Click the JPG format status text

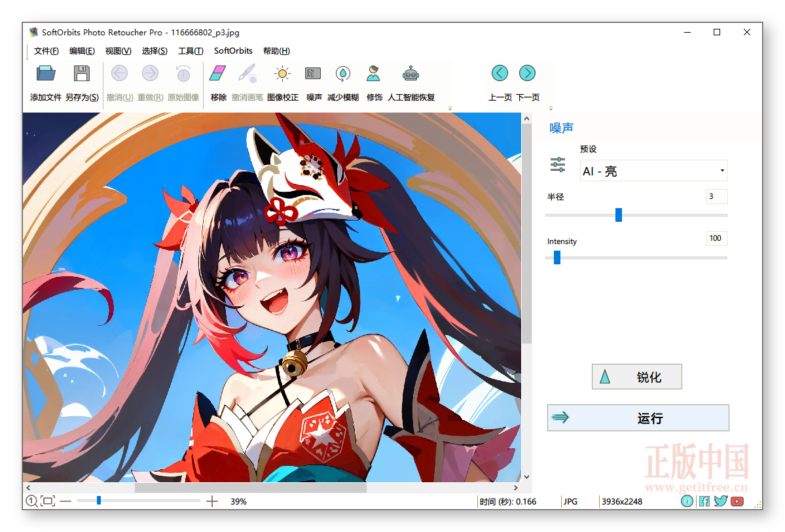(570, 501)
